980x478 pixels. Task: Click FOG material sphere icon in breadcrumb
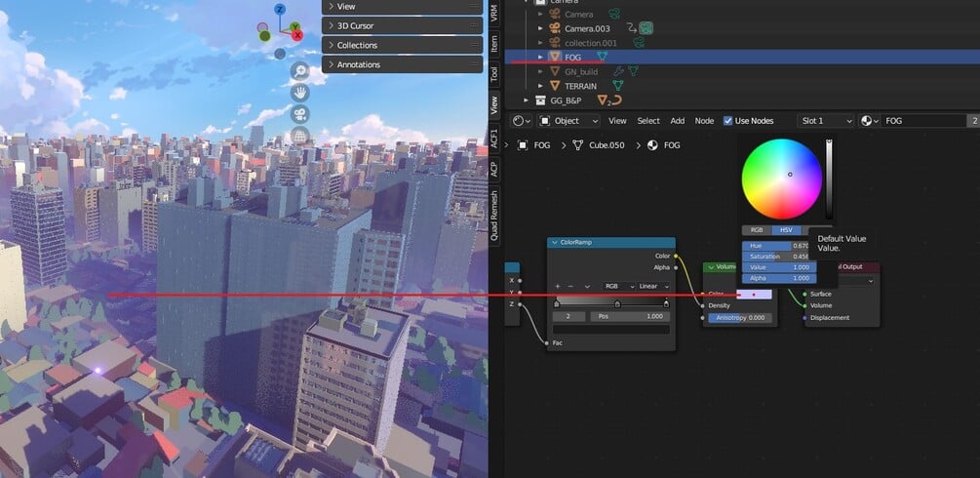pyautogui.click(x=652, y=145)
